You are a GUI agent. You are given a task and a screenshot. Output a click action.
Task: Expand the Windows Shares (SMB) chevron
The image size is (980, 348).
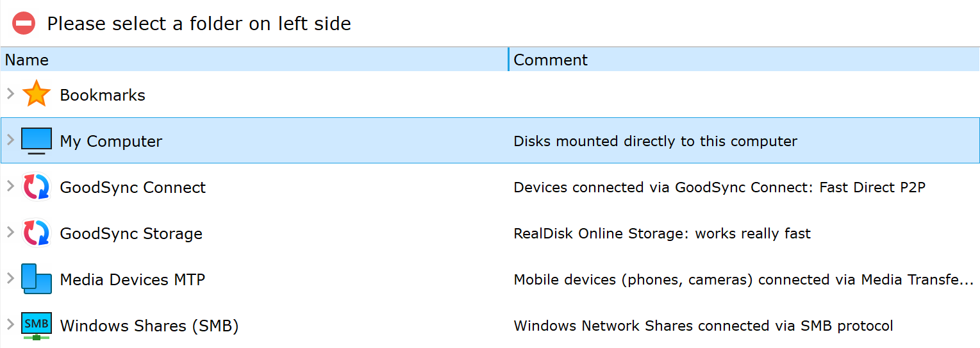10,324
